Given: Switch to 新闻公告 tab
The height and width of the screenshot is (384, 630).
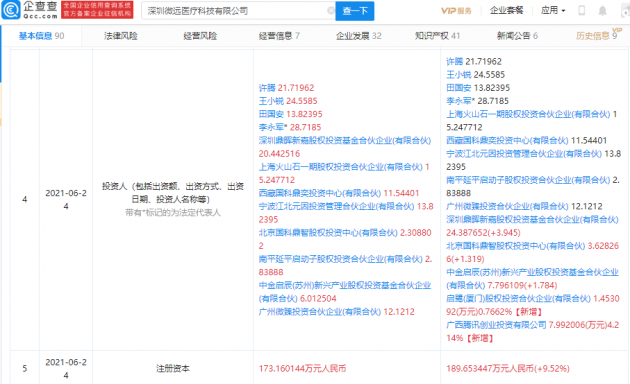Looking at the screenshot, I should [517, 36].
